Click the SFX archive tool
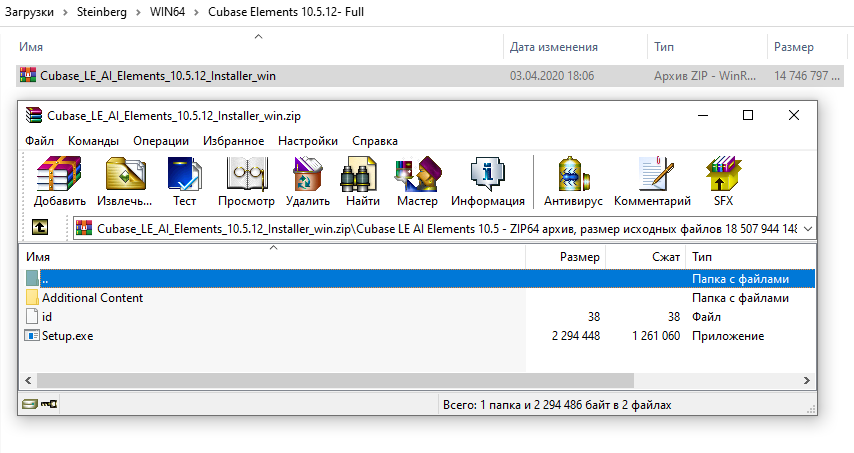This screenshot has height=453, width=854. pyautogui.click(x=723, y=174)
